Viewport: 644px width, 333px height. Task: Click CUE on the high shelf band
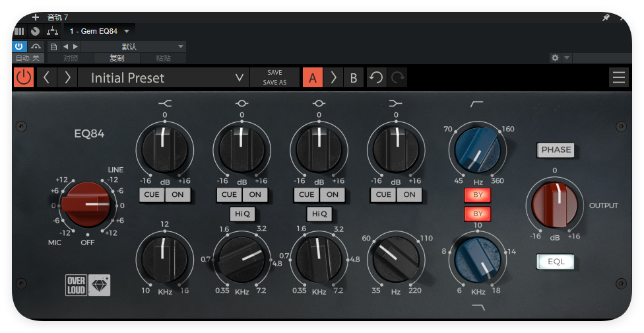click(x=152, y=195)
